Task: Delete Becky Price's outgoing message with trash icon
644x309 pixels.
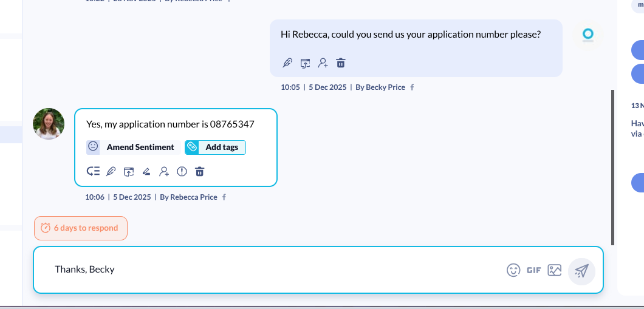Action: (340, 63)
